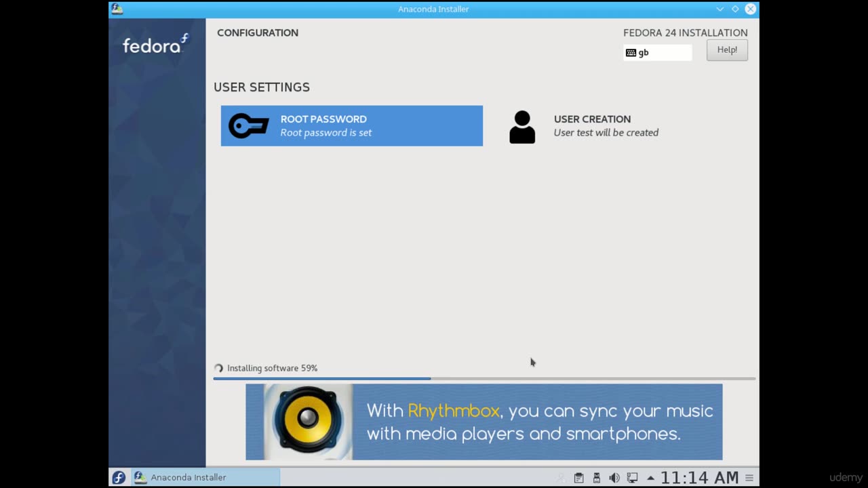Maximize the Anaconda Installer window

click(x=735, y=9)
